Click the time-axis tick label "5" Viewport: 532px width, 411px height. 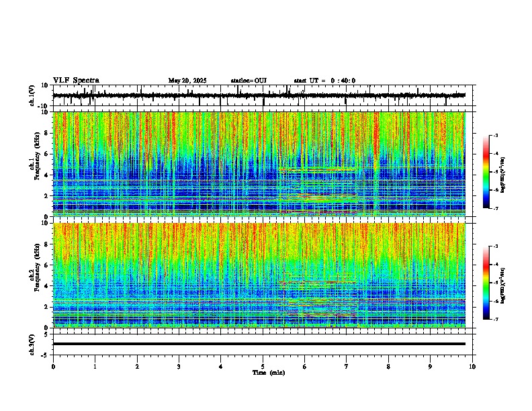(263, 367)
